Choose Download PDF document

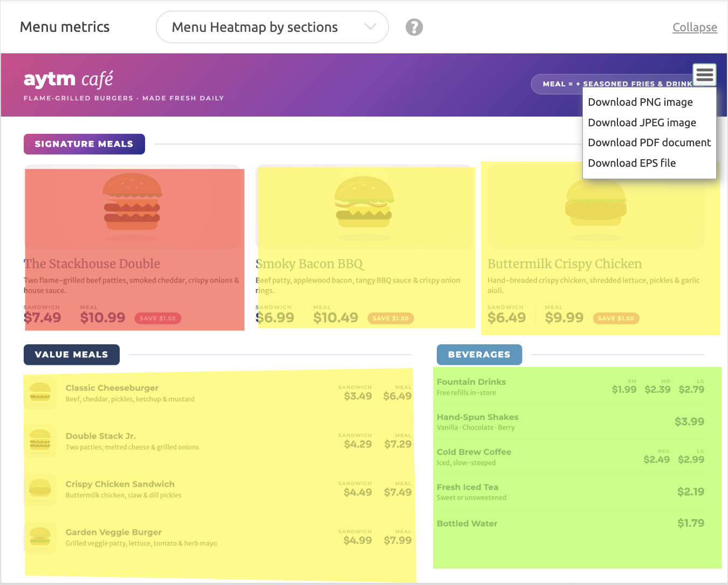pyautogui.click(x=649, y=142)
